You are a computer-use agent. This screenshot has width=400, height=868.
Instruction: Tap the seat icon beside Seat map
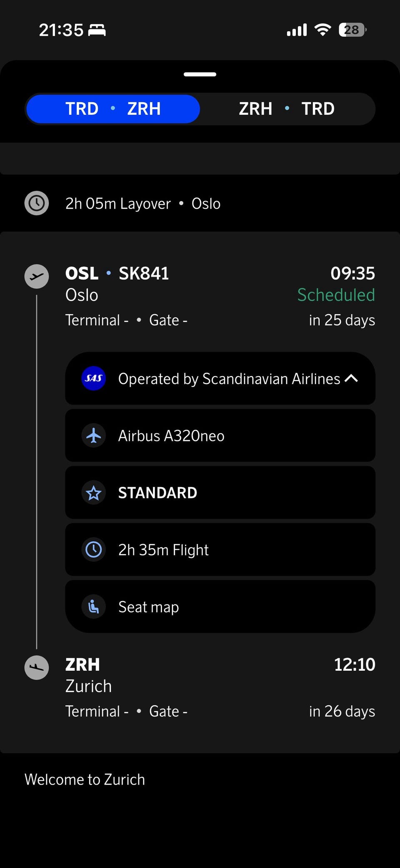94,607
